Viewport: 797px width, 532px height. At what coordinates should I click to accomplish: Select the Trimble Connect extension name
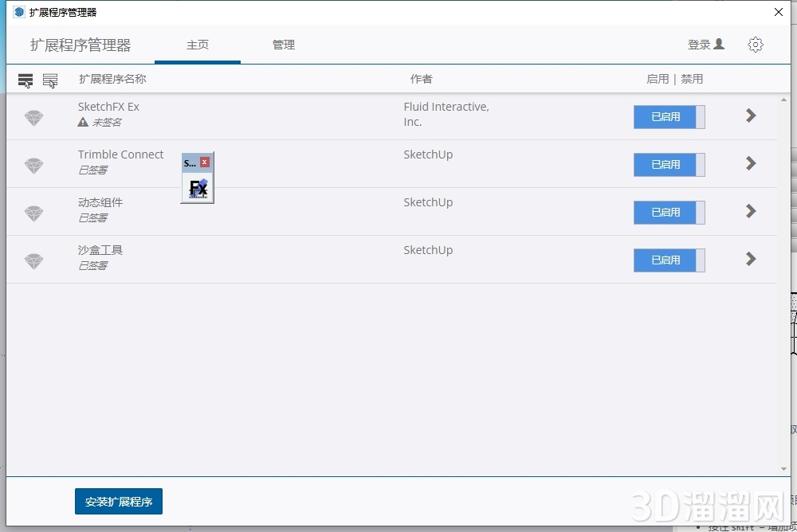coord(120,155)
